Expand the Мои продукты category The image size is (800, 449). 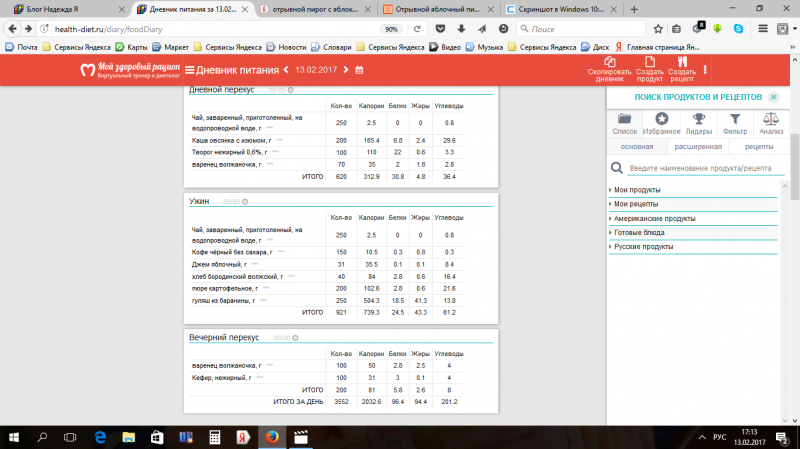coord(637,190)
